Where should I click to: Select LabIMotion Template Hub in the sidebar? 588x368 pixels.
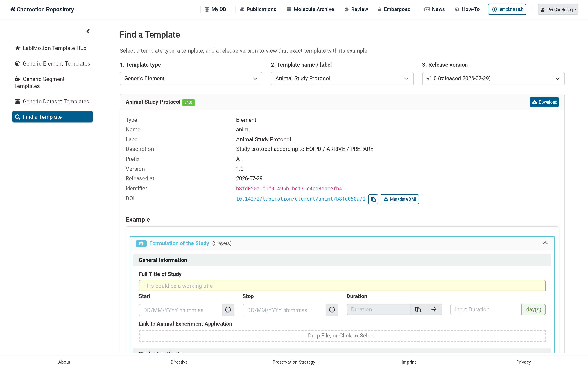click(x=53, y=48)
